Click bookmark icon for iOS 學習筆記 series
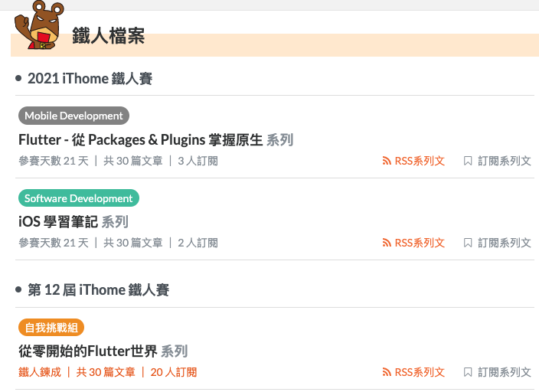 point(468,243)
